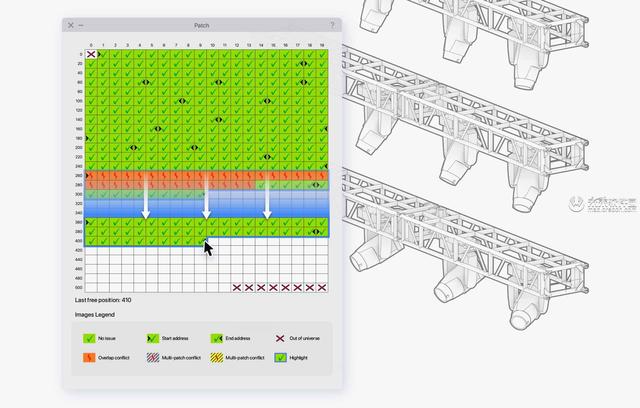640x408 pixels.
Task: Click column header 10 in the patch grid
Action: (213, 45)
